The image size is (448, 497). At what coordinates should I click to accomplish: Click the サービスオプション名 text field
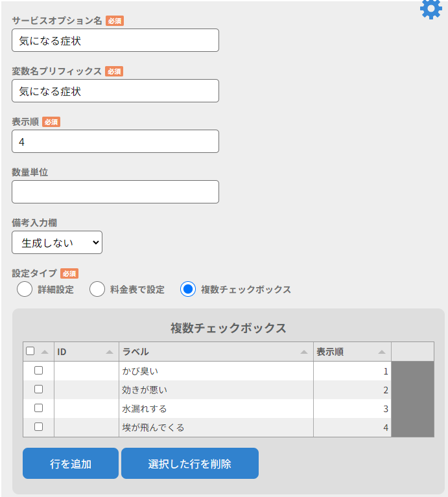pos(115,40)
